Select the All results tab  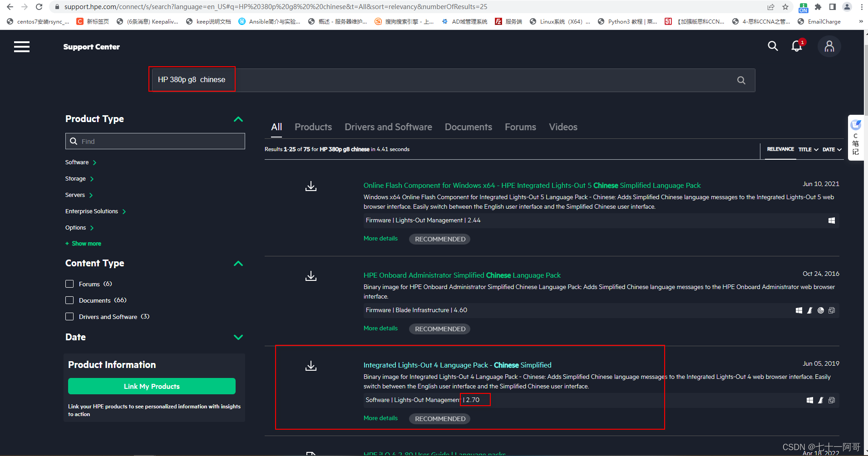(276, 127)
